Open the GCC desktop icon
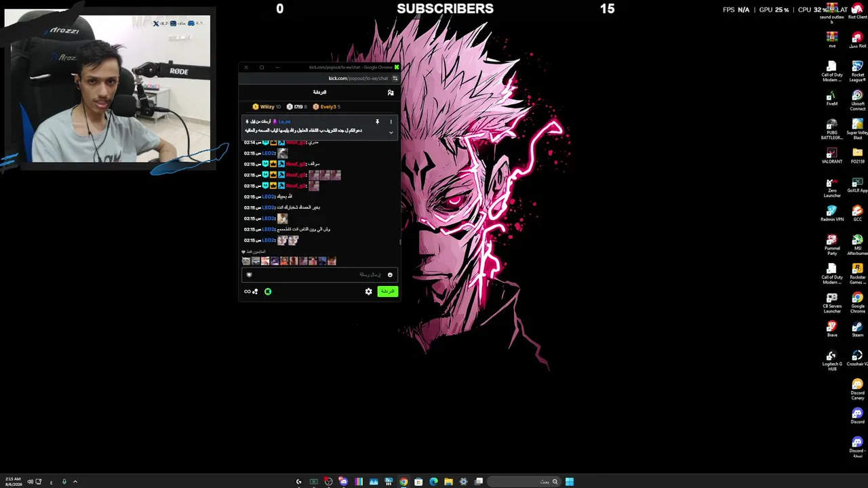Viewport: 868px width, 488px height. click(x=857, y=213)
